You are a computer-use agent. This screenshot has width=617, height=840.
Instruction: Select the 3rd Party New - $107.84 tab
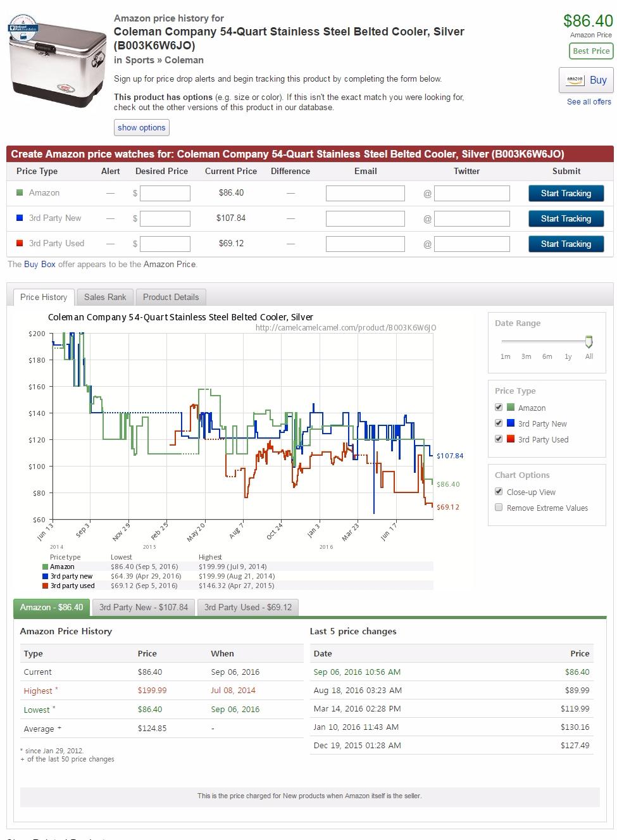coord(144,607)
